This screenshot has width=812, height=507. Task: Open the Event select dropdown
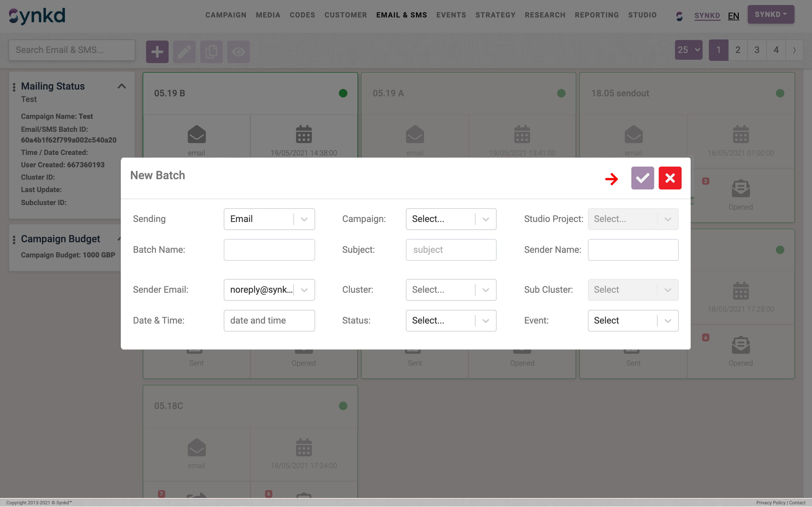click(x=633, y=321)
